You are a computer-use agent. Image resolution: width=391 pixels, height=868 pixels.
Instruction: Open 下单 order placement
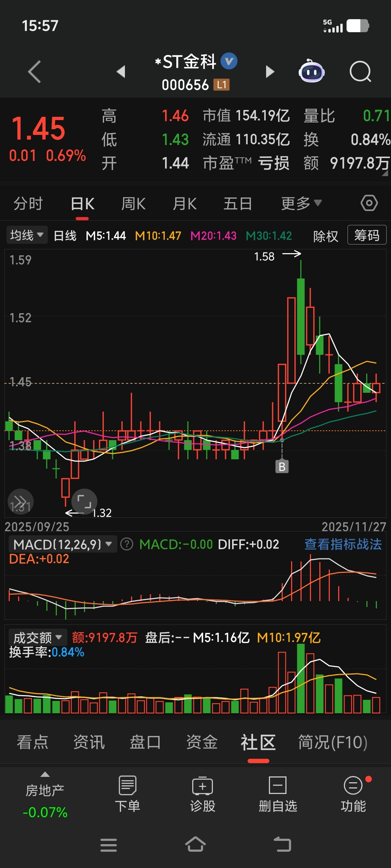[127, 794]
